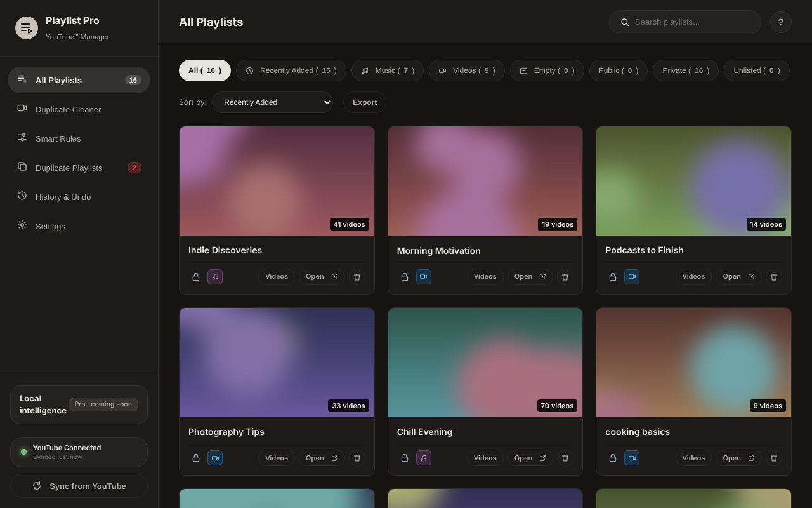Click Videos button on Photography Tips
This screenshot has height=508, width=812.
(277, 458)
